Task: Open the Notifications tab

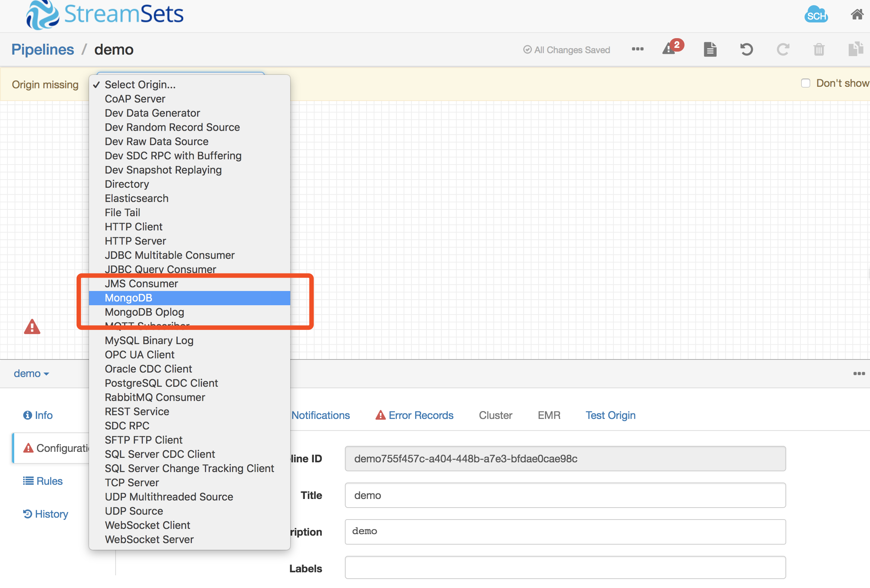Action: pos(321,416)
